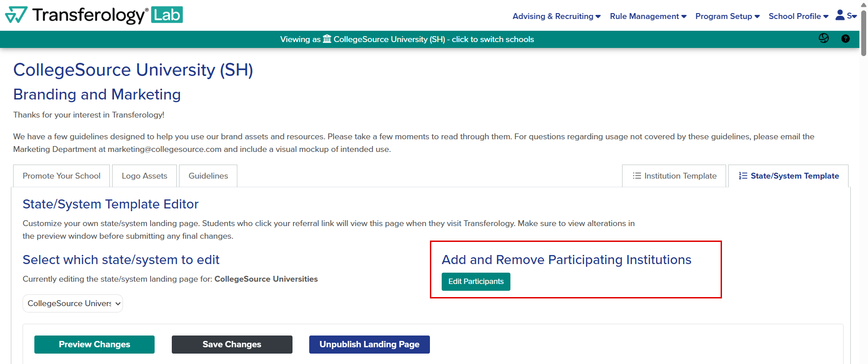Click the institution building icon in the banner
868x364 pixels.
(327, 39)
